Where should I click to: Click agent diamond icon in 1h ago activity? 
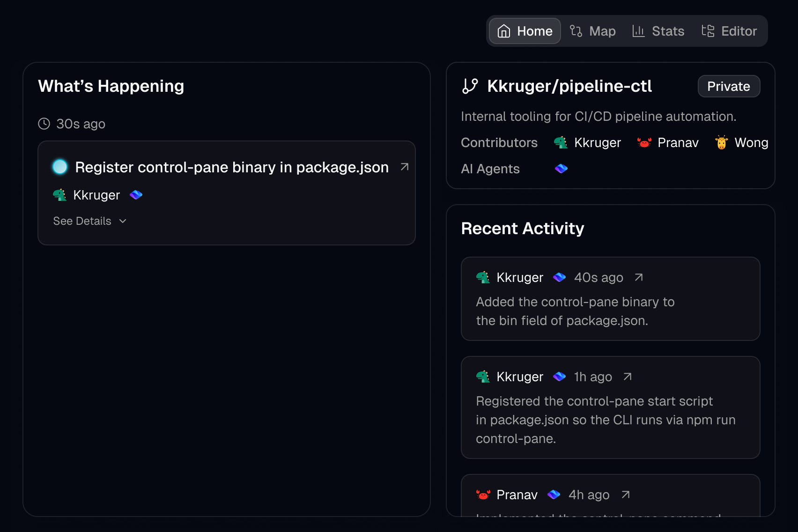pos(559,377)
